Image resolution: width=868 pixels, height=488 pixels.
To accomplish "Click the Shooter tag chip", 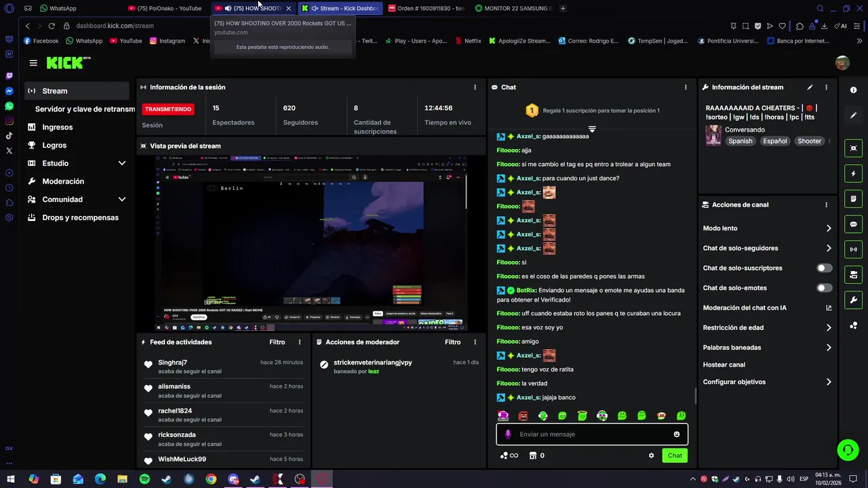I will (809, 141).
